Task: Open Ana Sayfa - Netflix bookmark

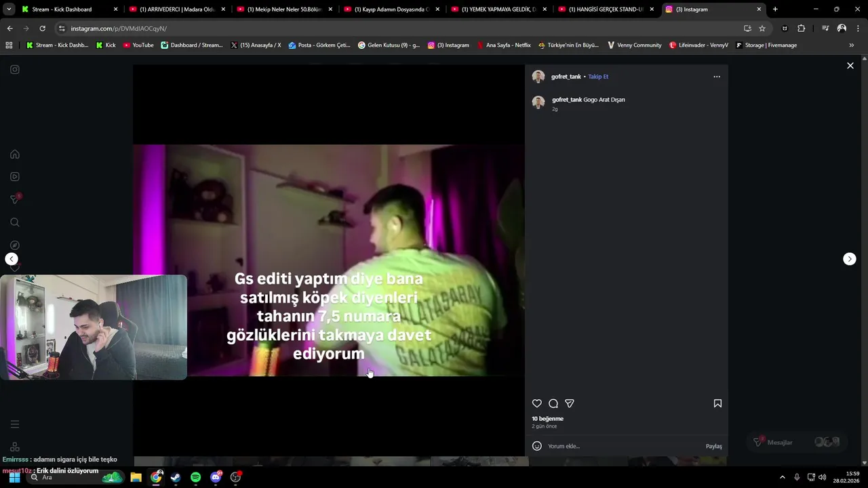Action: coord(503,45)
